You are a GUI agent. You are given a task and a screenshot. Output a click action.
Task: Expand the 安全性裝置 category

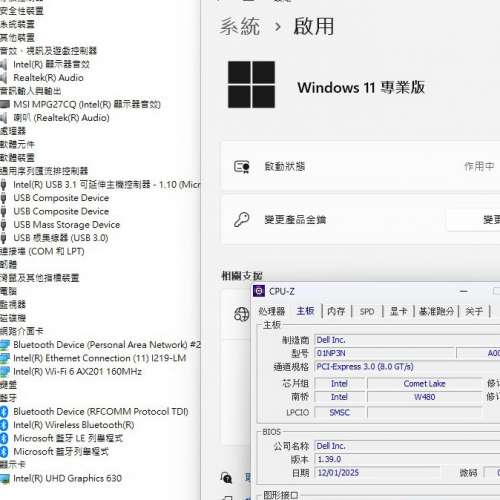22,11
